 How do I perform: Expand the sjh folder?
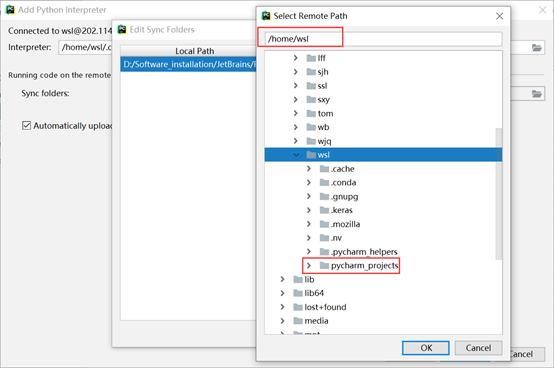pyautogui.click(x=296, y=72)
